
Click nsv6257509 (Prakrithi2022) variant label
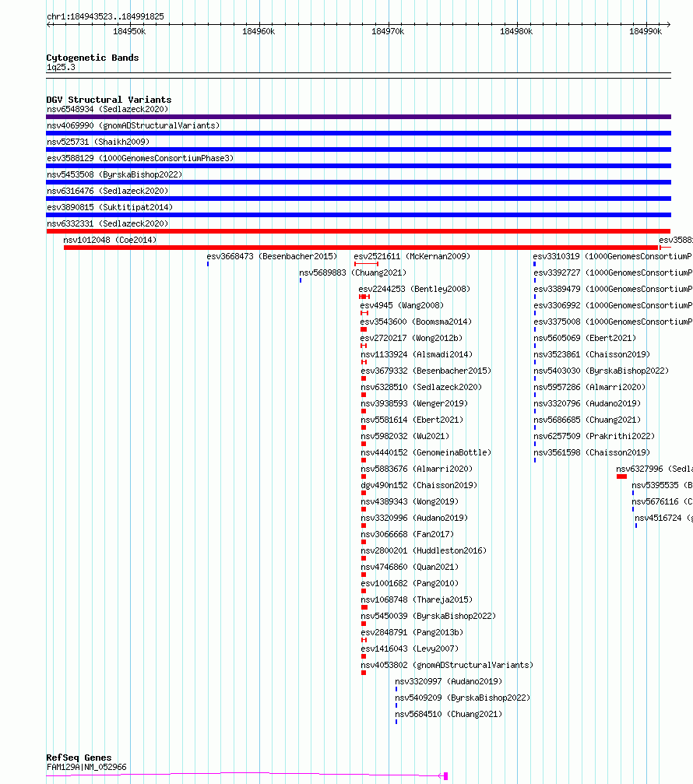tap(594, 436)
